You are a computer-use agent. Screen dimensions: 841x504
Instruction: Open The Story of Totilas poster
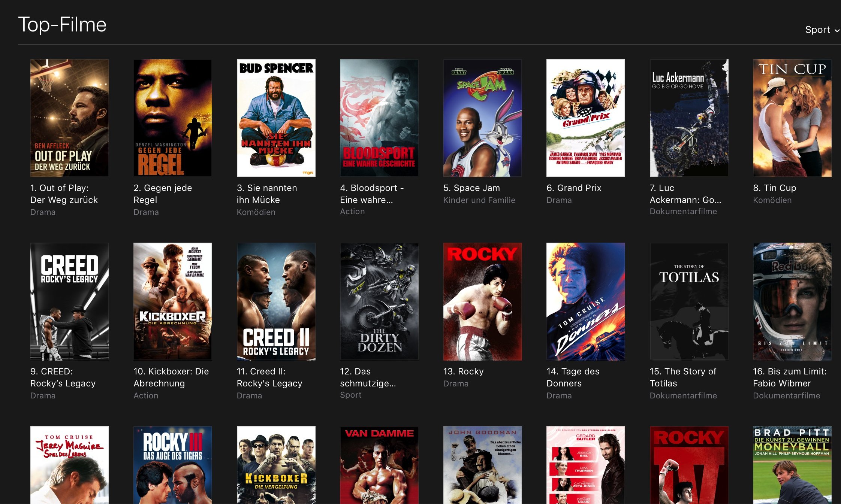point(689,301)
